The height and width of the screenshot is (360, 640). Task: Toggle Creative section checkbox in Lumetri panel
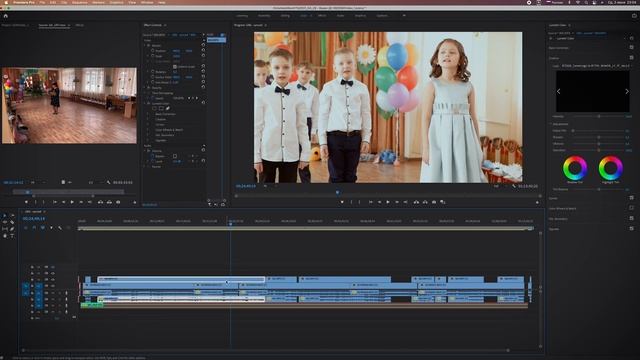pyautogui.click(x=631, y=58)
